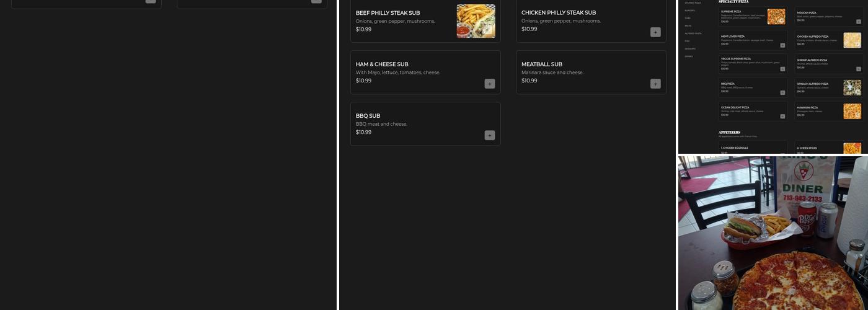Select the Spinach Alfredo Pizza item title
This screenshot has width=868, height=310.
point(813,84)
